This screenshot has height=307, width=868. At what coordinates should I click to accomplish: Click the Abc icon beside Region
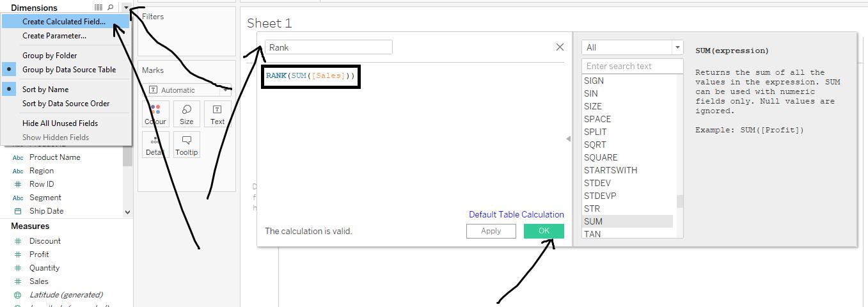click(x=18, y=171)
